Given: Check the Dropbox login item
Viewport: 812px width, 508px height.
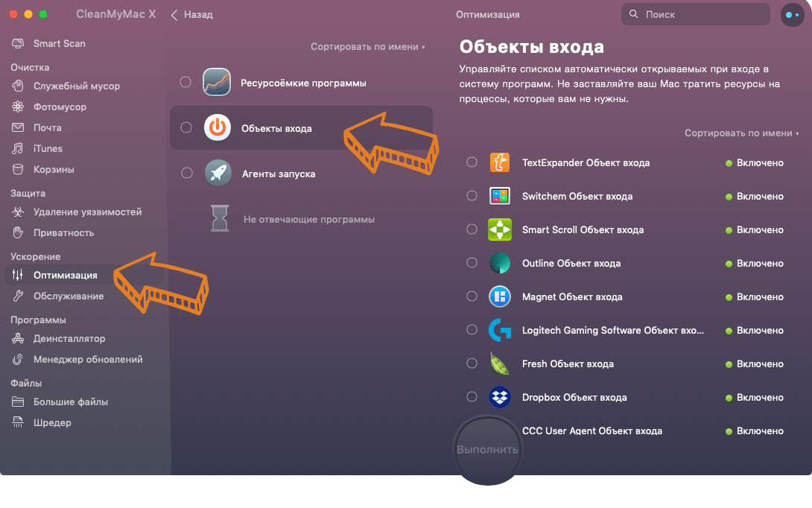Looking at the screenshot, I should coord(472,397).
